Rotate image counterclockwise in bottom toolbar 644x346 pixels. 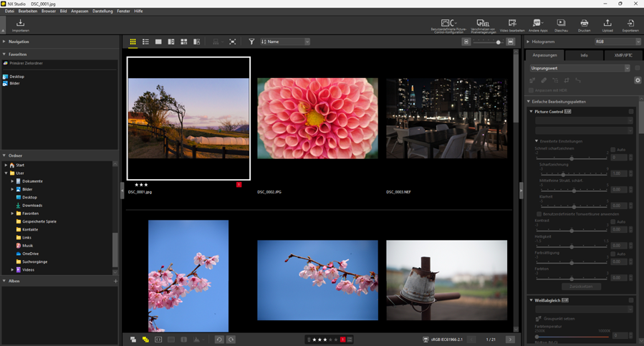[219, 340]
